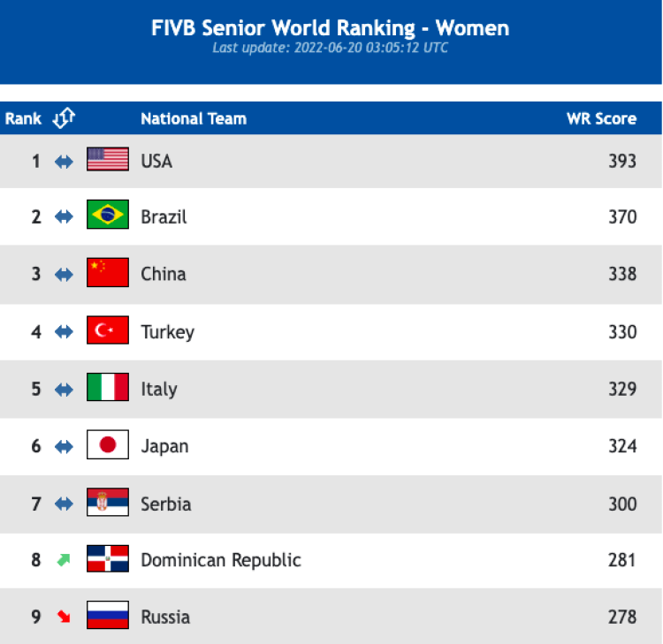Viewport: 663px width, 644px height.
Task: Click the Dominican Republic flag
Action: pyautogui.click(x=108, y=558)
